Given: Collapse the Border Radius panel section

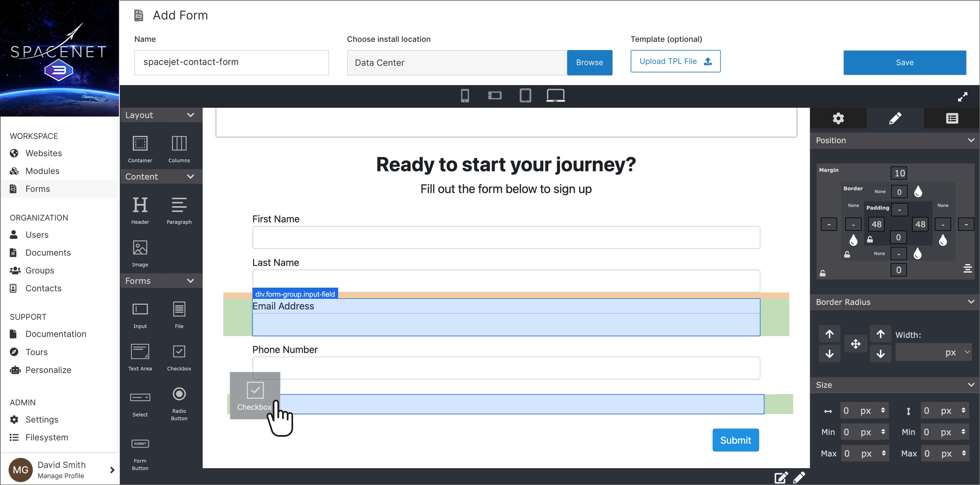Looking at the screenshot, I should point(971,302).
